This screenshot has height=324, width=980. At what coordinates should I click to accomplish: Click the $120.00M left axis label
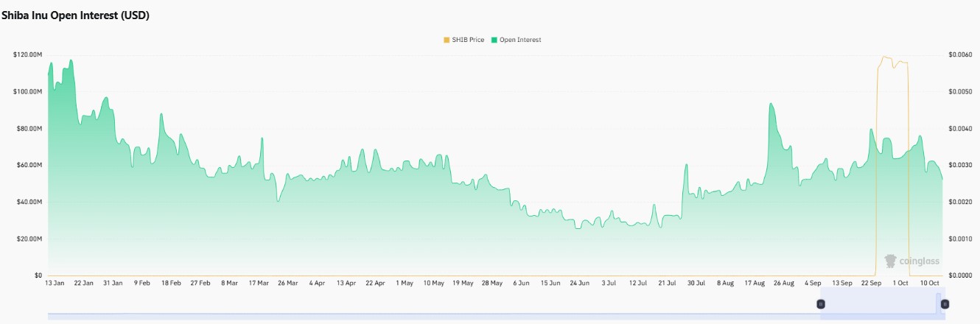(27, 55)
